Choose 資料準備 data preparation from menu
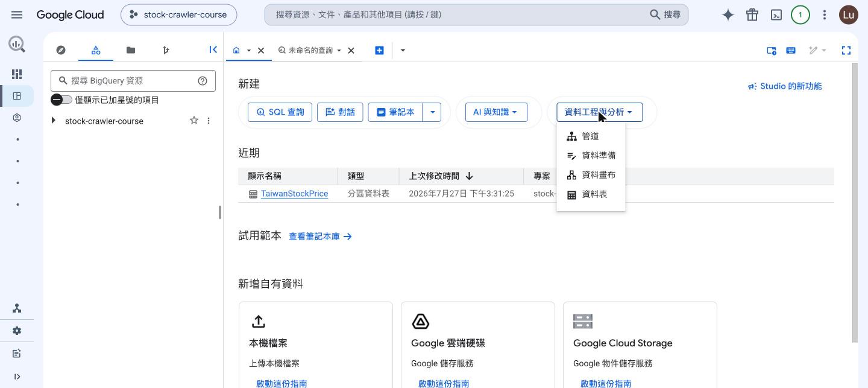 pos(591,156)
